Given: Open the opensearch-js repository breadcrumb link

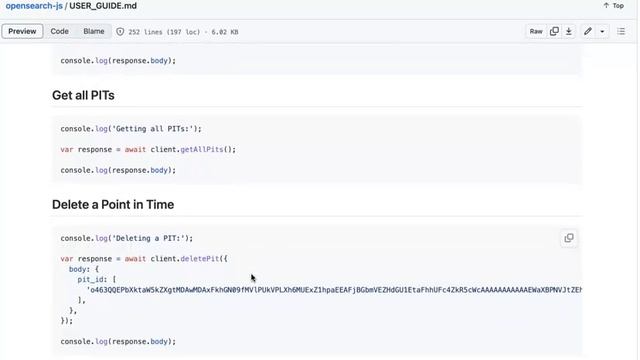Looking at the screenshot, I should point(34,6).
